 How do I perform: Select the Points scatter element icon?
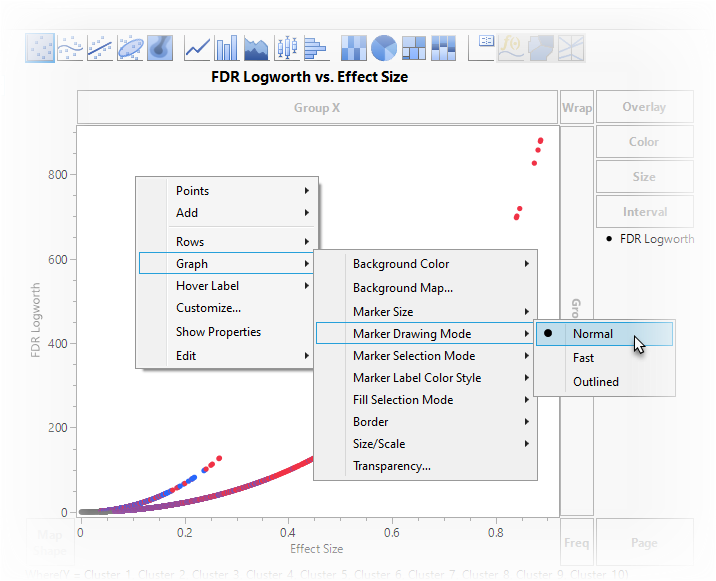click(x=40, y=47)
